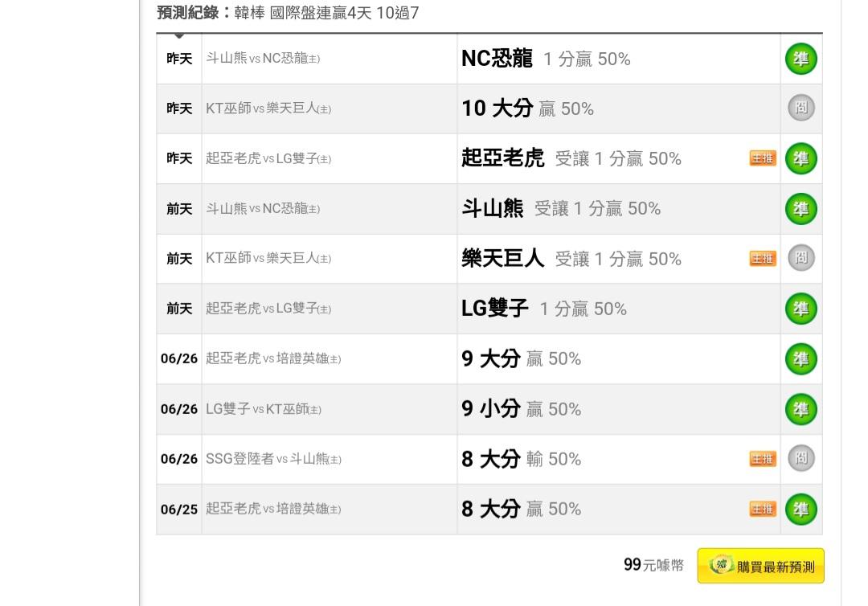Click 主推 badge in 06/25 row
The width and height of the screenshot is (868, 606).
[x=763, y=509]
